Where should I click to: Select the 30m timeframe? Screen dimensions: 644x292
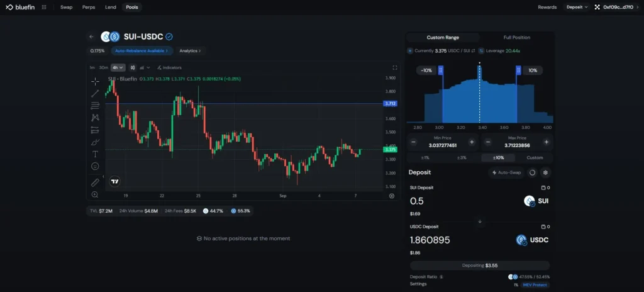point(104,67)
